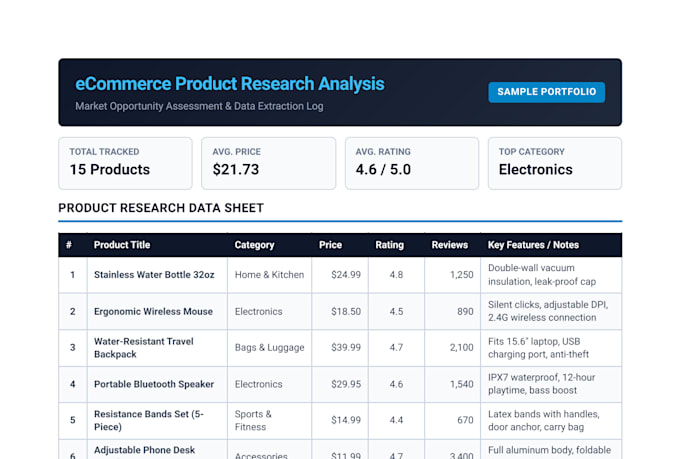The image size is (680, 459).
Task: Click the Top Category Electronics card
Action: coord(555,164)
